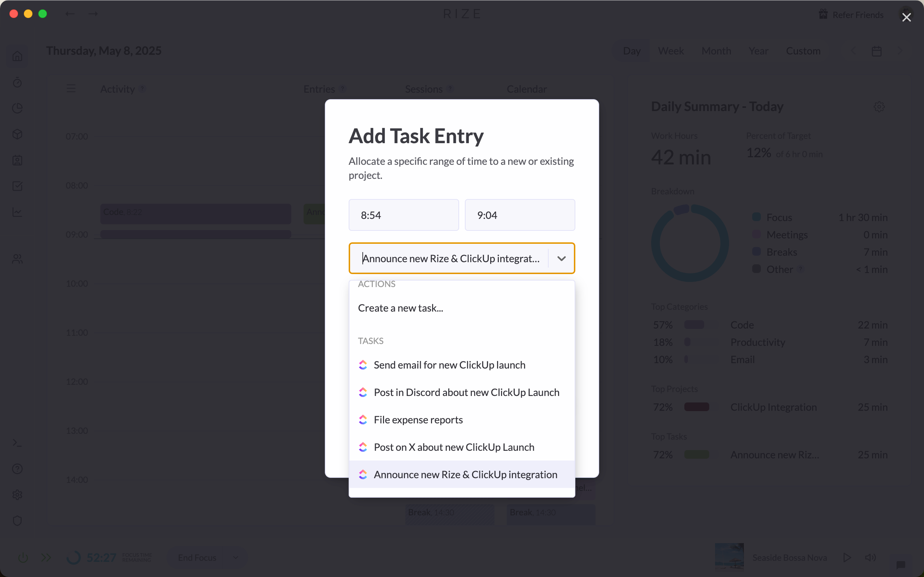The height and width of the screenshot is (577, 924).
Task: Switch to the Month view tab
Action: [716, 51]
